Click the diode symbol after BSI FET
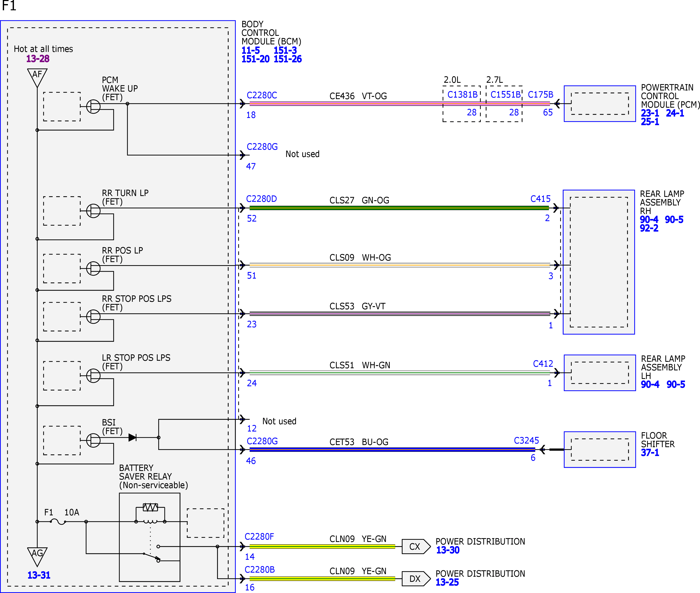Screen dimensions: 700x593 [133, 438]
